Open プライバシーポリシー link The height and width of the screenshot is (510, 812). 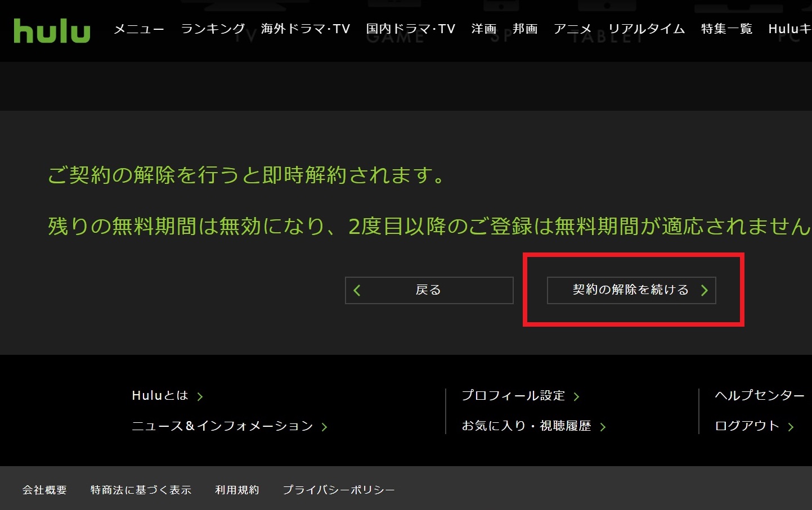click(338, 490)
